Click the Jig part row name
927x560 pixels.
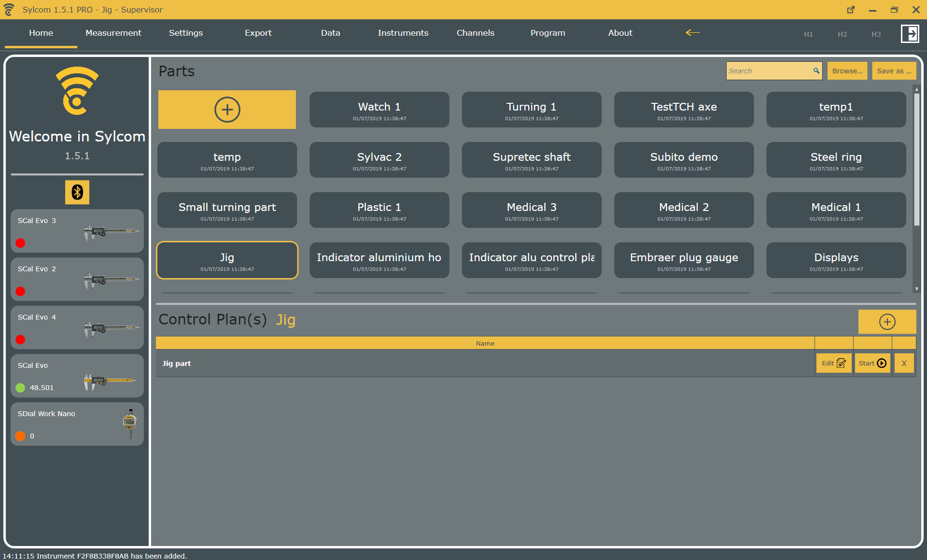(x=176, y=363)
